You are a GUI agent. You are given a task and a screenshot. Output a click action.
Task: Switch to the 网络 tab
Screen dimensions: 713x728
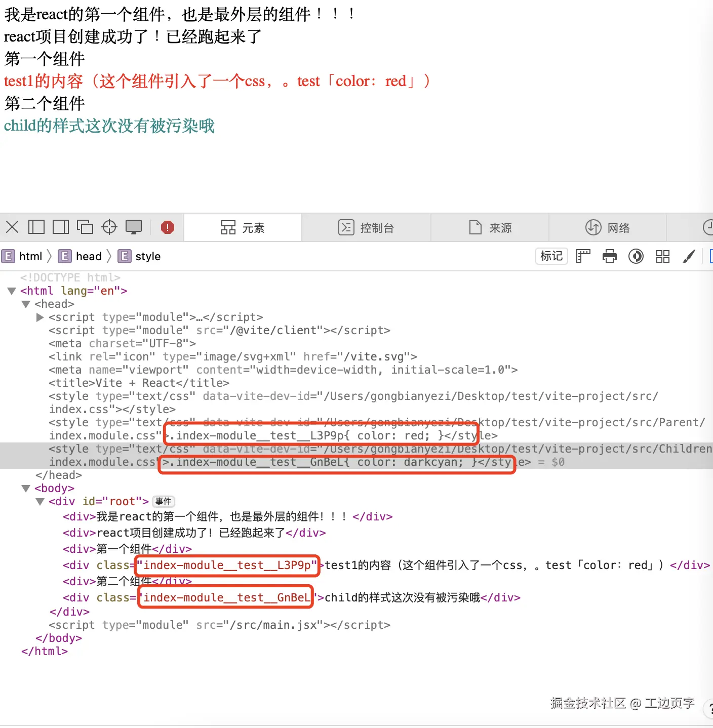click(x=608, y=228)
